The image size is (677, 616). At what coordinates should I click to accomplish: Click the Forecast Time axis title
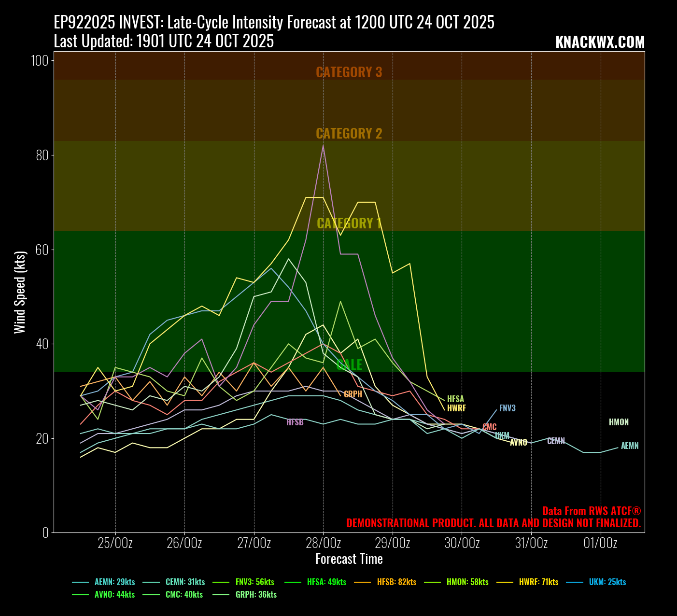point(349,559)
